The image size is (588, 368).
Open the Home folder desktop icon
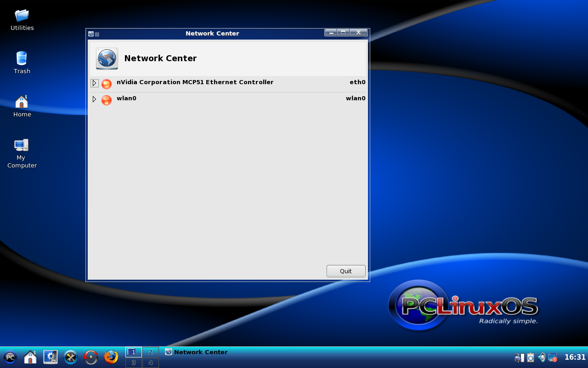(x=22, y=106)
